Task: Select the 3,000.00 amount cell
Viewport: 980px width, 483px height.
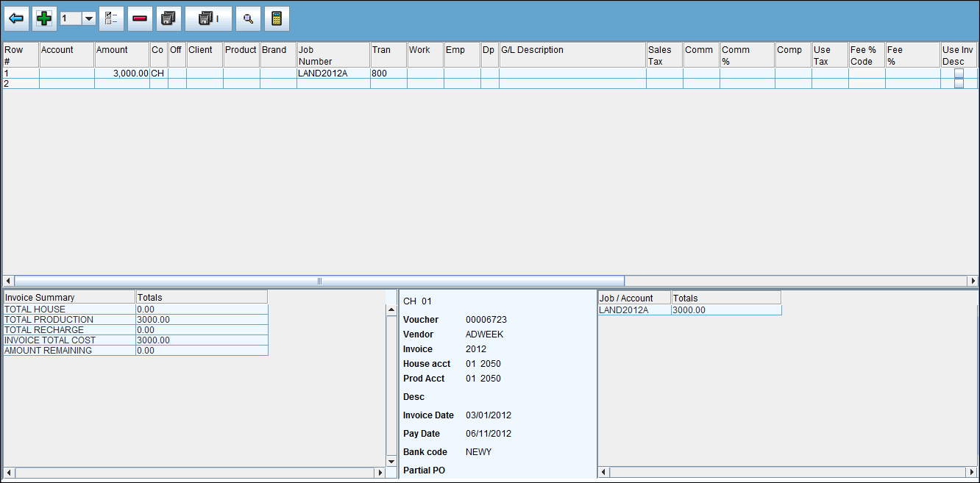Action: pyautogui.click(x=122, y=74)
